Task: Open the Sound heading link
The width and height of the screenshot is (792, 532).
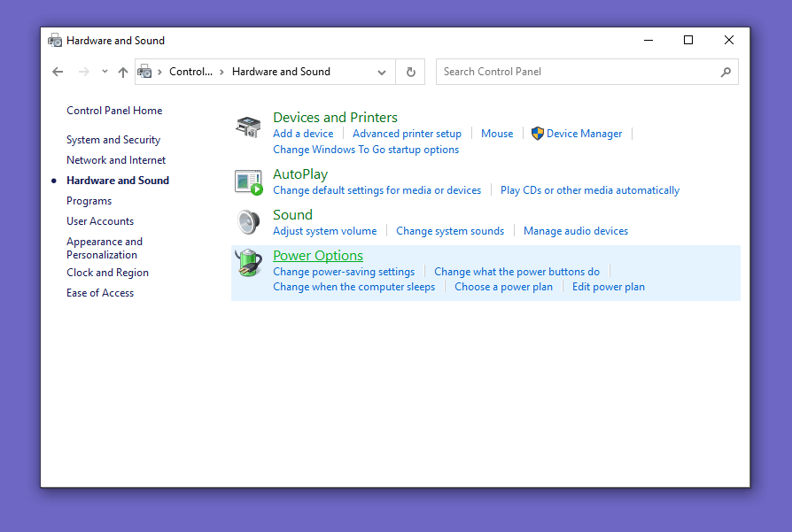Action: (x=293, y=214)
